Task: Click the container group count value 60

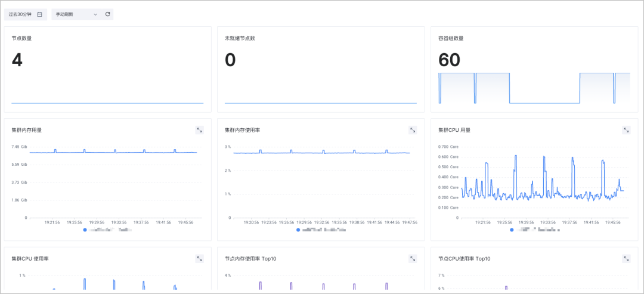Action: [450, 60]
